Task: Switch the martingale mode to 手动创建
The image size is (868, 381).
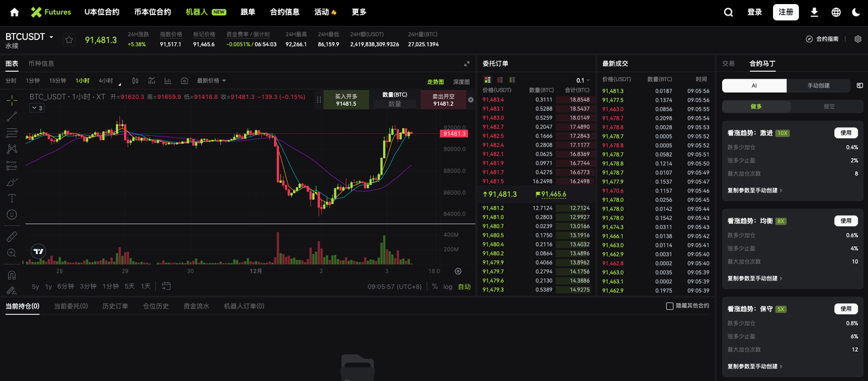Action: click(818, 85)
